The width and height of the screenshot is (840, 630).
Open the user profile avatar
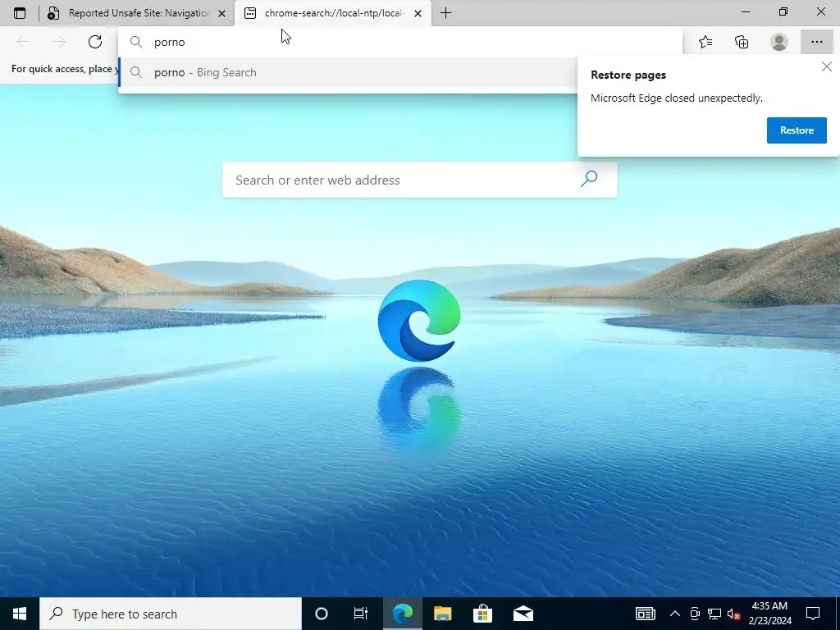click(x=779, y=42)
